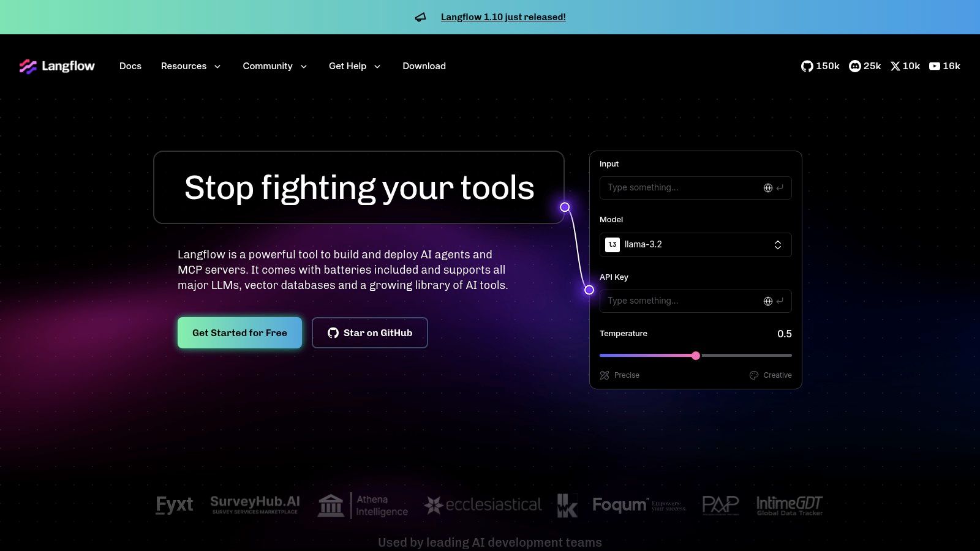Viewport: 980px width, 551px height.
Task: Click the API Key text field
Action: point(696,301)
